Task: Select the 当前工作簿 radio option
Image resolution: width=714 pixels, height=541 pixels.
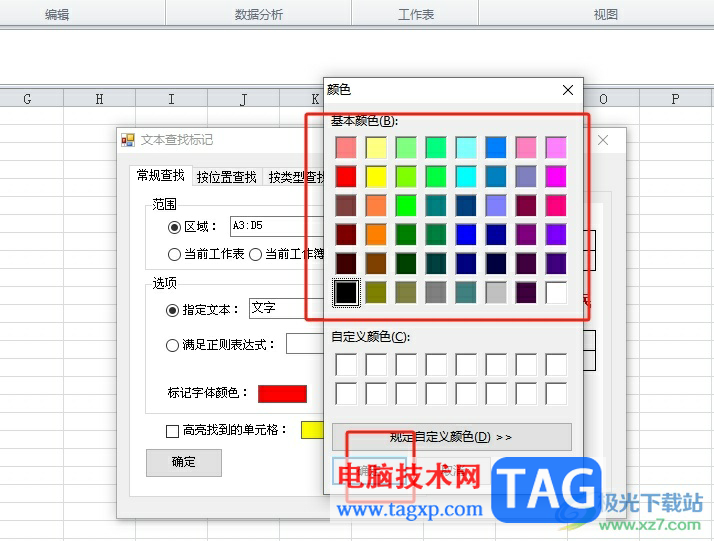Action: coord(255,254)
